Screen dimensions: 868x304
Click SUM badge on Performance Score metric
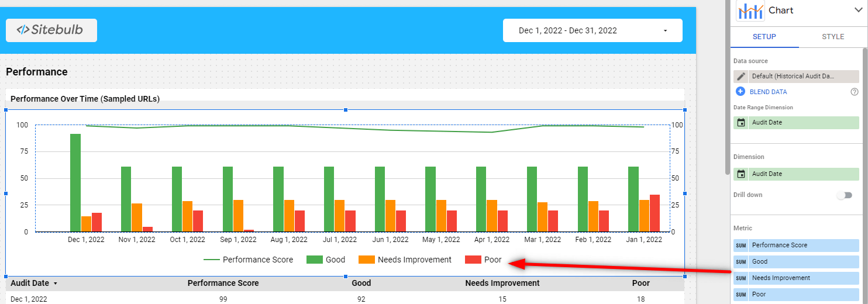(x=741, y=246)
